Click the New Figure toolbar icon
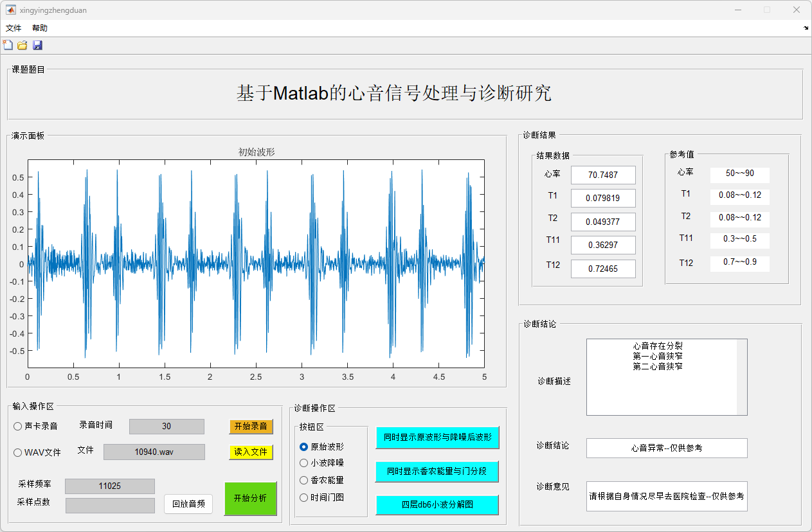This screenshot has height=532, width=812. point(8,45)
